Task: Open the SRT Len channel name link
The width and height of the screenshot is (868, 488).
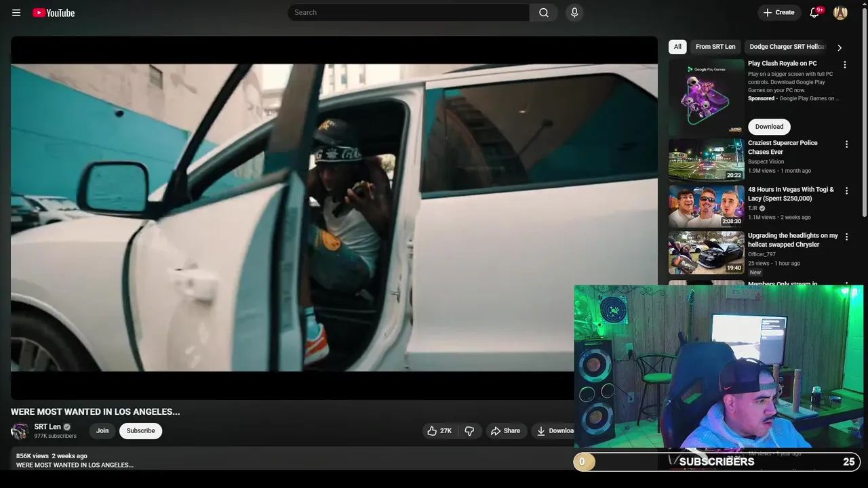Action: (x=47, y=427)
